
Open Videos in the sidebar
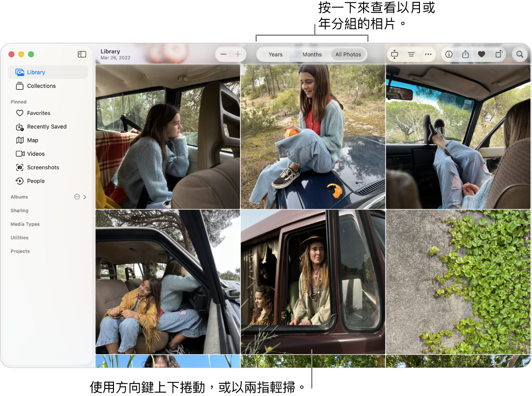pyautogui.click(x=48, y=154)
